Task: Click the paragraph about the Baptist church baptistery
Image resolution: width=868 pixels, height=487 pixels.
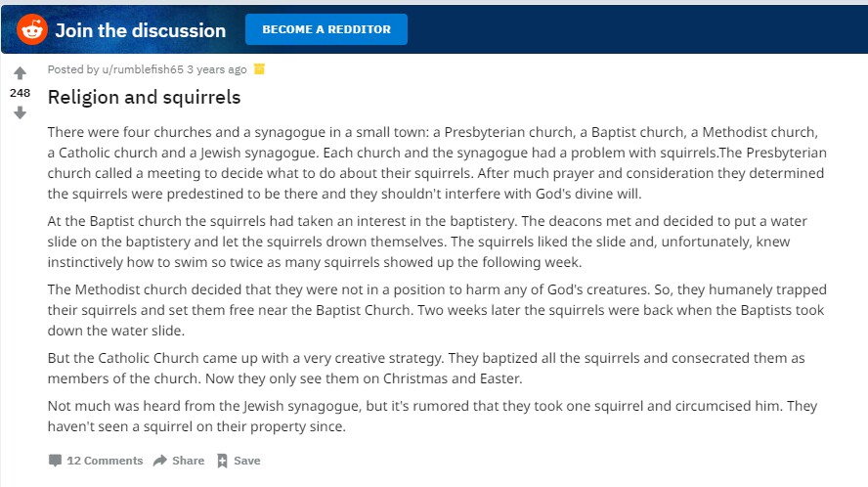Action: [427, 242]
